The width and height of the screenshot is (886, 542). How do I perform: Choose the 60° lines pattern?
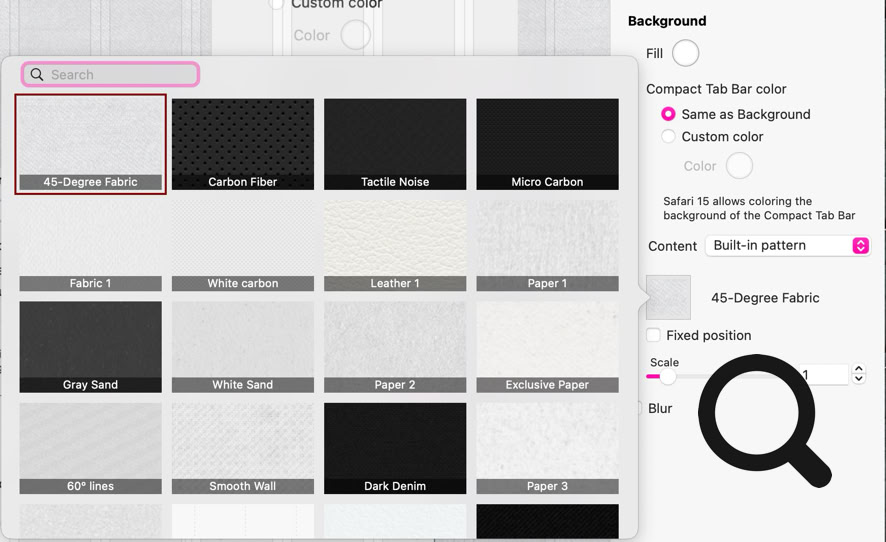[90, 447]
